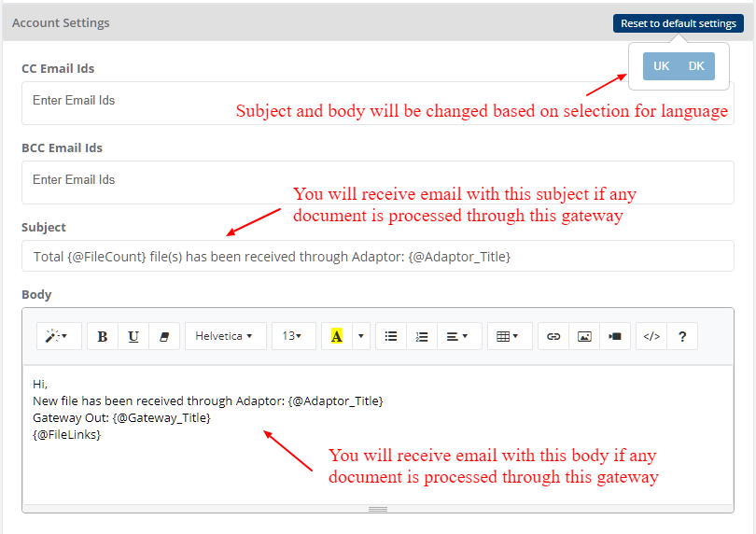756x534 pixels.
Task: Apply the yellow highlight color A button
Action: click(x=337, y=336)
